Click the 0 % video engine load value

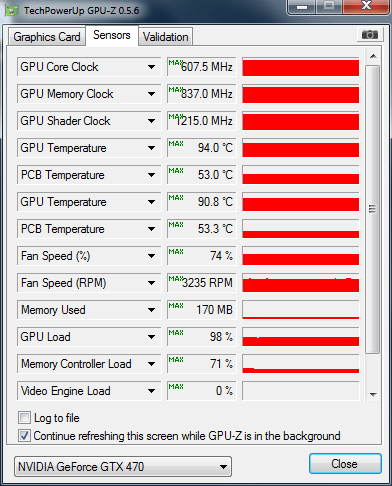[202, 391]
